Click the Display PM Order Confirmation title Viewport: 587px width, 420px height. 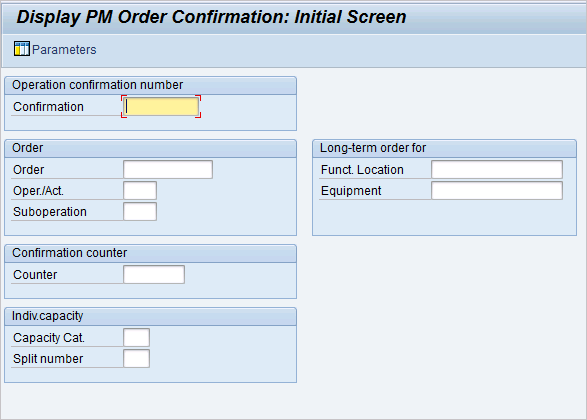[x=212, y=17]
